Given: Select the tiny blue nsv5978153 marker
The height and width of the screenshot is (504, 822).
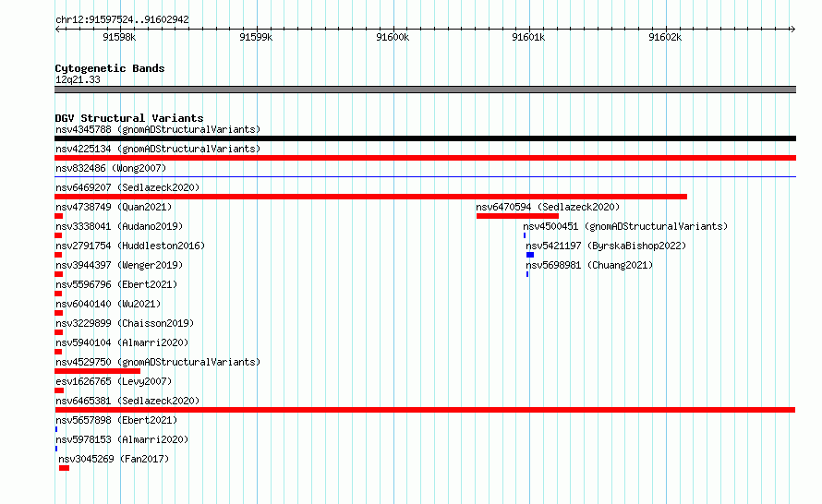Looking at the screenshot, I should point(56,449).
